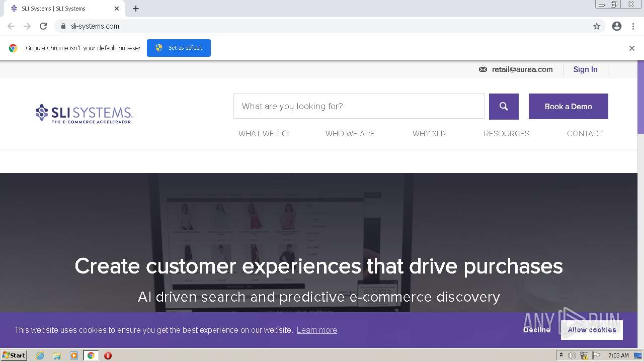Open the Chrome three-dot menu
The height and width of the screenshot is (362, 644).
pyautogui.click(x=633, y=26)
